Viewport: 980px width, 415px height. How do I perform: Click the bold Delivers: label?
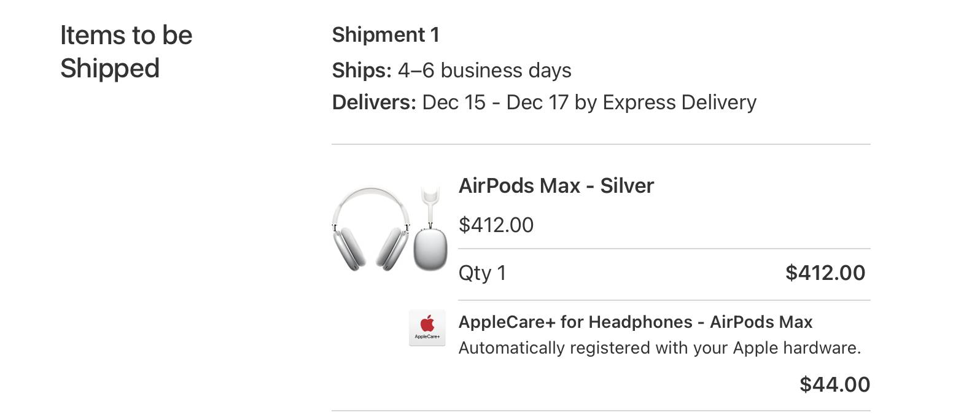[x=374, y=103]
